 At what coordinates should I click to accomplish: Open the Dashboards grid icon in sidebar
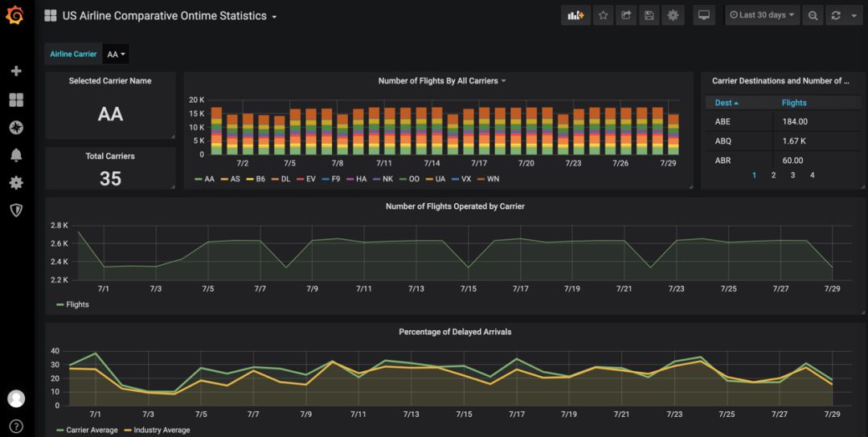point(16,100)
